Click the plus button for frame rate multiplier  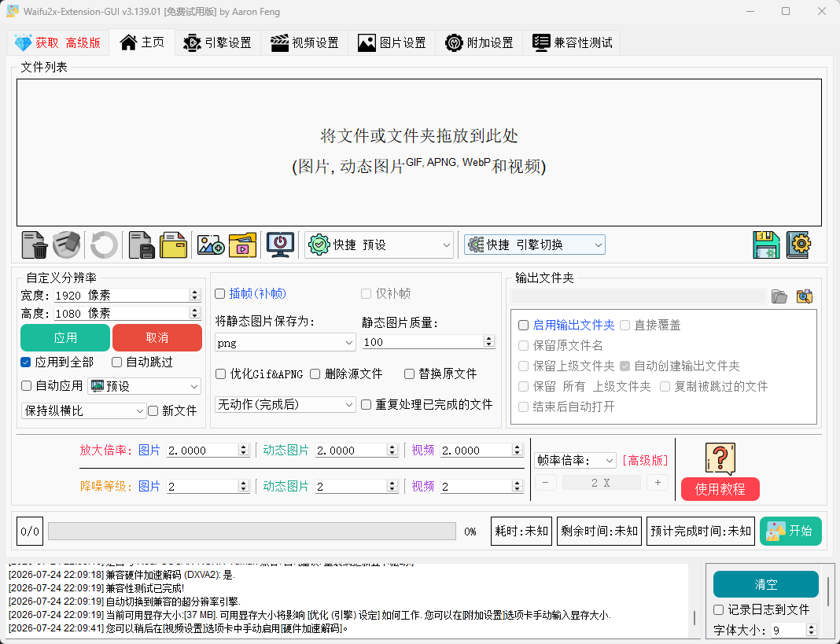click(658, 482)
